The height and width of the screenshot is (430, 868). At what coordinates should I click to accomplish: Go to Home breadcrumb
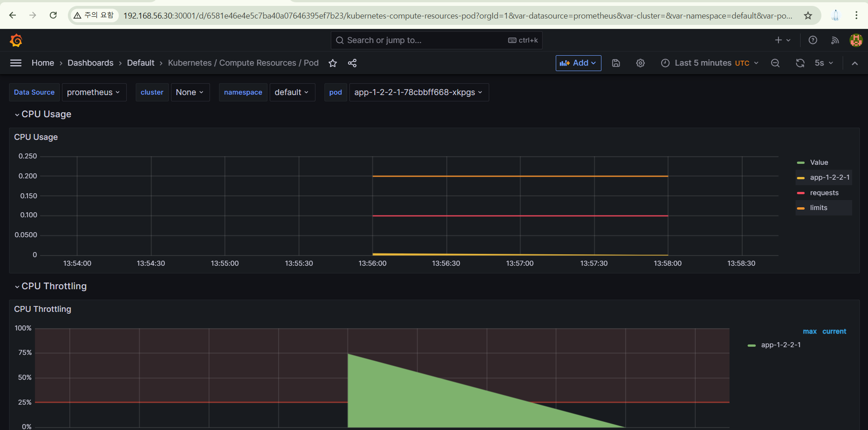[x=43, y=63]
